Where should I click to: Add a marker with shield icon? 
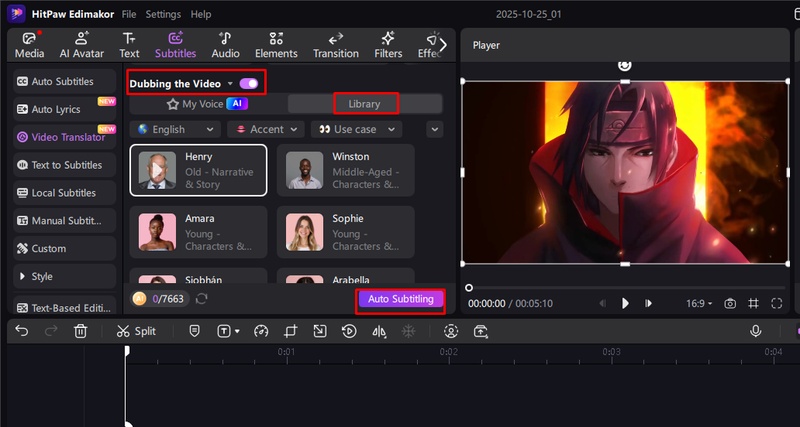[194, 331]
